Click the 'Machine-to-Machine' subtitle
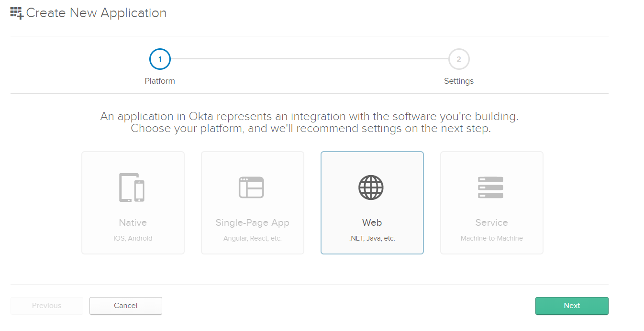Viewport: 644px width, 331px height. click(x=491, y=238)
